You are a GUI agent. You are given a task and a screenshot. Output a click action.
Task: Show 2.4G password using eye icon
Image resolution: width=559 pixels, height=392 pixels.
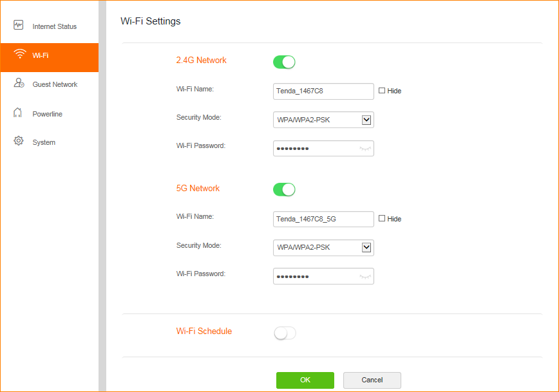[365, 149]
